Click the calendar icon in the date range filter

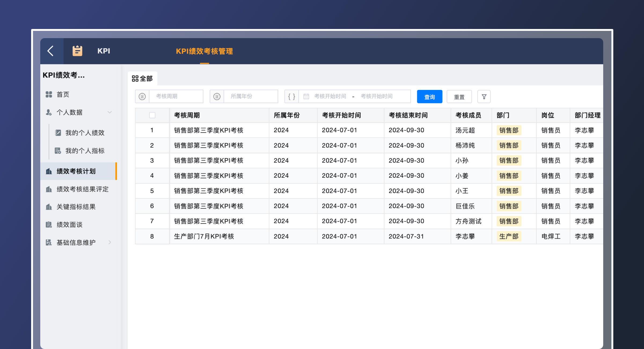click(306, 96)
